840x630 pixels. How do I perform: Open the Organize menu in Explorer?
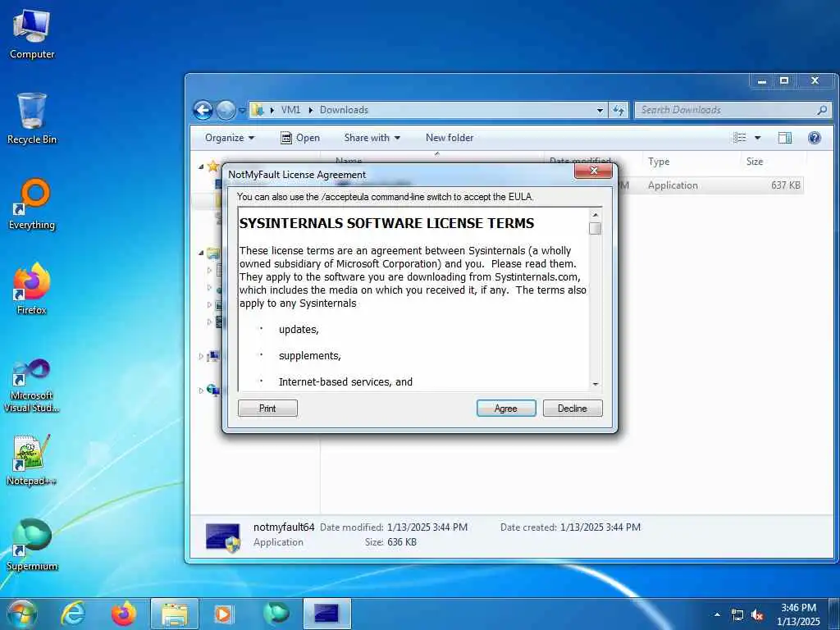(x=230, y=138)
